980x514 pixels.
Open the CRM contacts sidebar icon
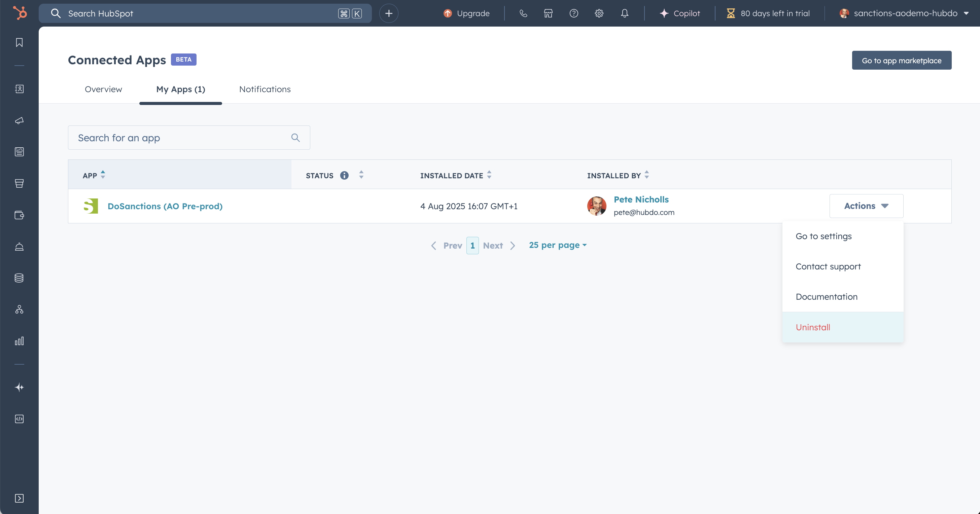(20, 89)
